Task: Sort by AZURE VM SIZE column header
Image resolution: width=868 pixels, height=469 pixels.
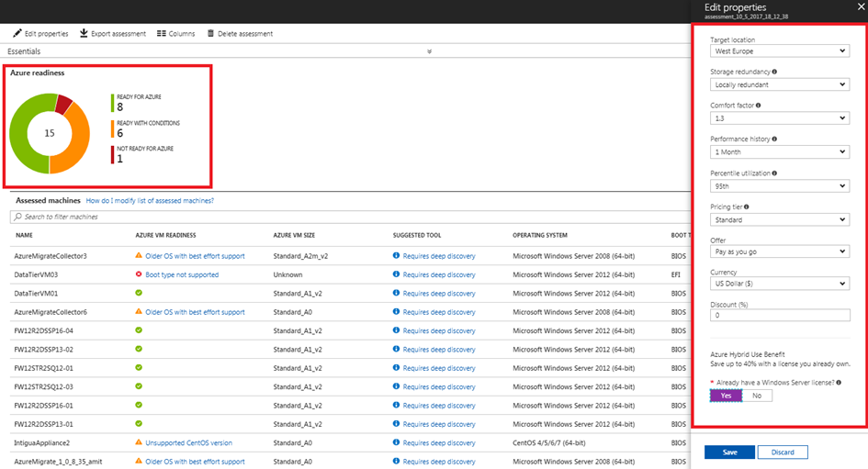Action: click(294, 235)
